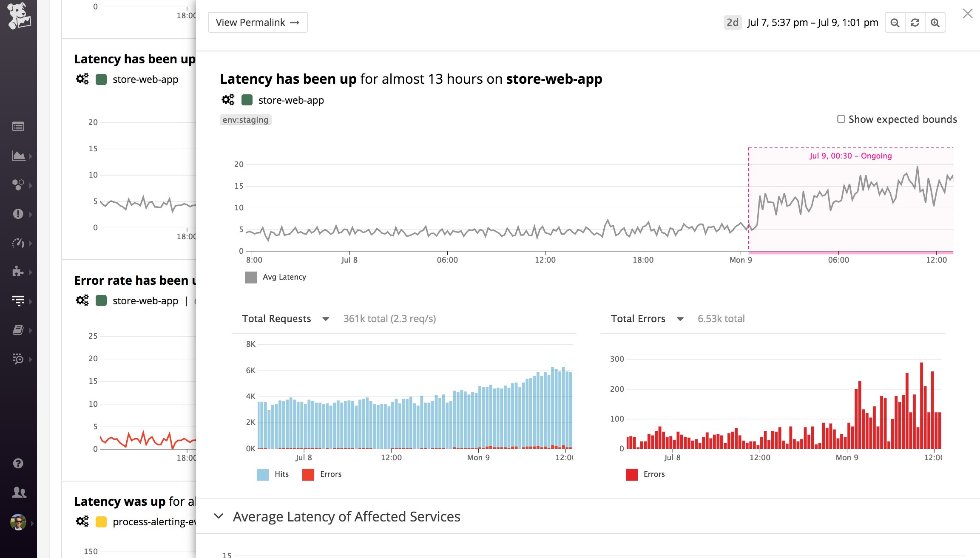This screenshot has height=558, width=980.
Task: Open View Permalink
Action: [257, 22]
